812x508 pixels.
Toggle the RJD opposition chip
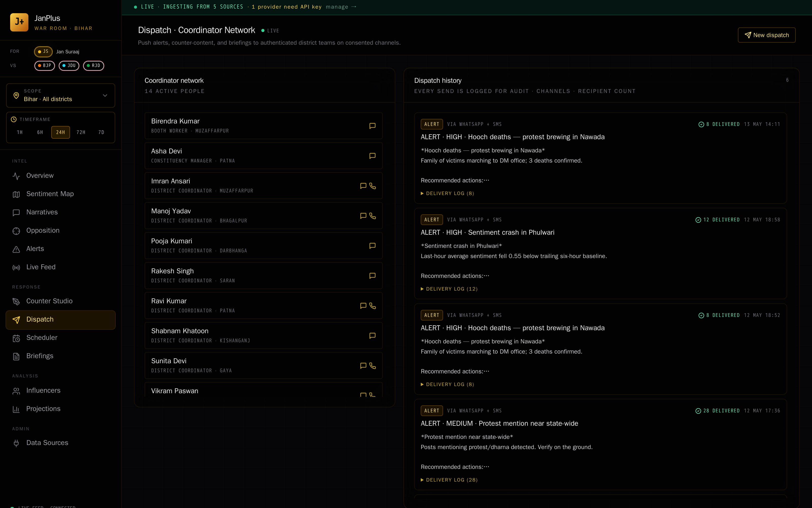click(94, 66)
